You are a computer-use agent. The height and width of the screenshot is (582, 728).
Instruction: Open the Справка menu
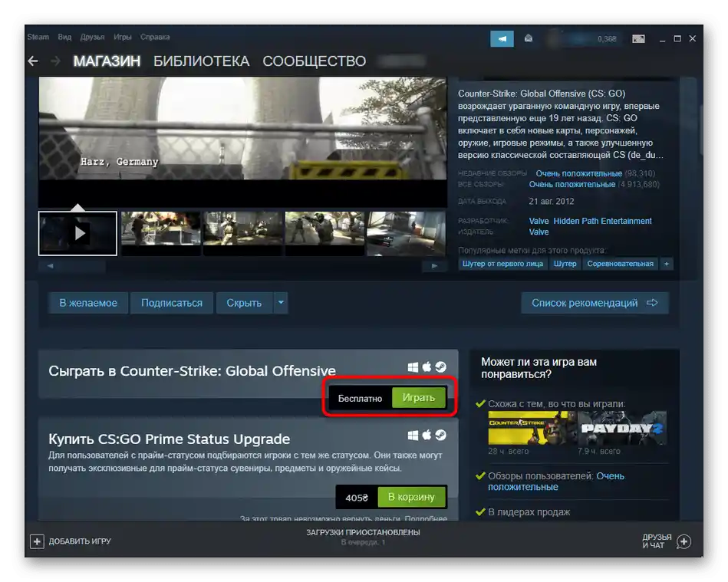click(x=155, y=37)
